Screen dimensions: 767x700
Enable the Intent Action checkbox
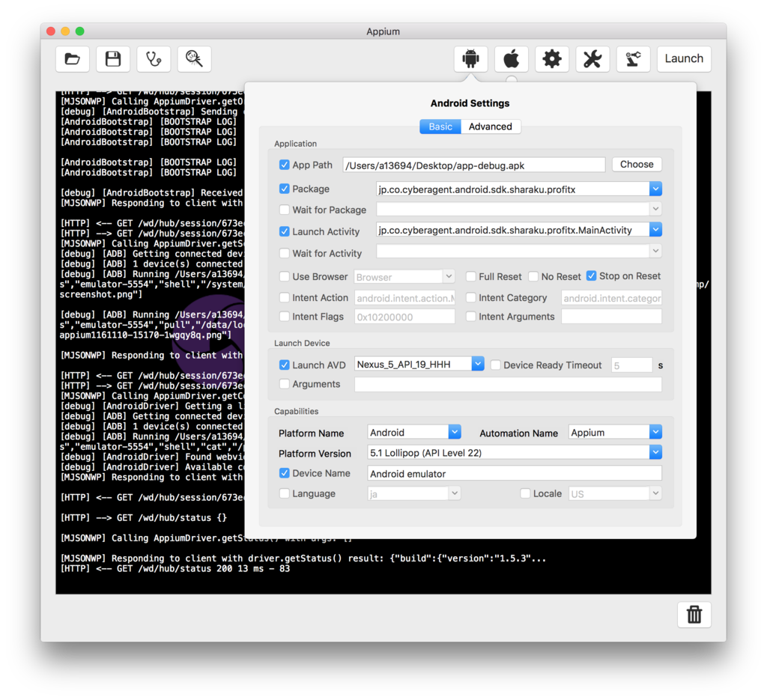pos(284,297)
